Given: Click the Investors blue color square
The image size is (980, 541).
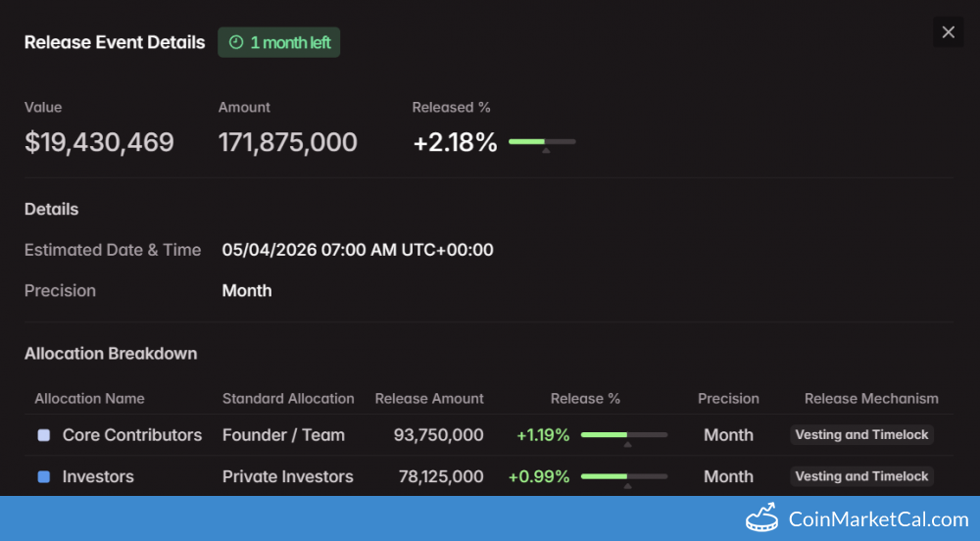Looking at the screenshot, I should (43, 477).
